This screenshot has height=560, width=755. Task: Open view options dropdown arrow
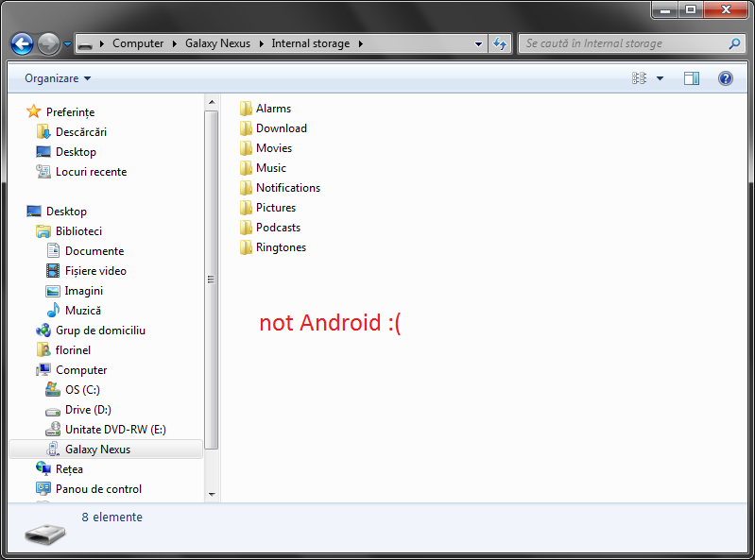(661, 78)
